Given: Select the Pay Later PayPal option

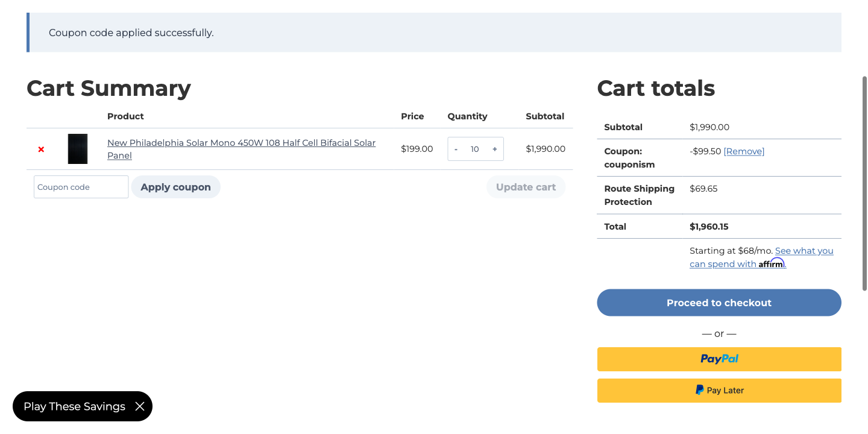Looking at the screenshot, I should [x=719, y=390].
